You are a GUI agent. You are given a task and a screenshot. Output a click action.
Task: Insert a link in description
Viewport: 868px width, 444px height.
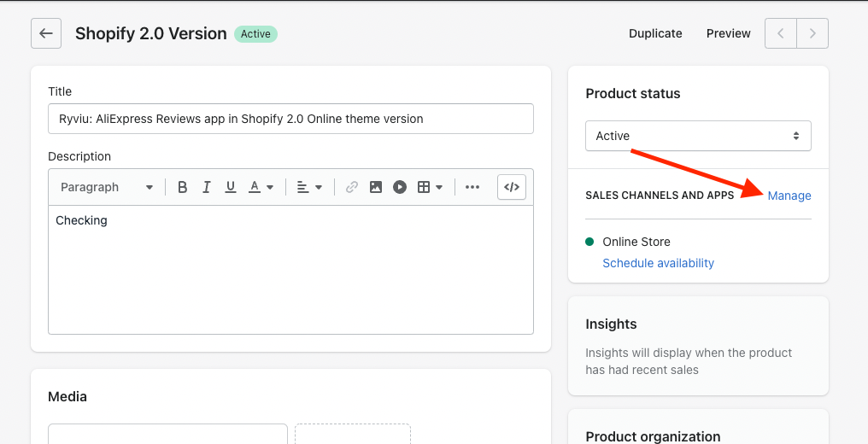point(351,187)
